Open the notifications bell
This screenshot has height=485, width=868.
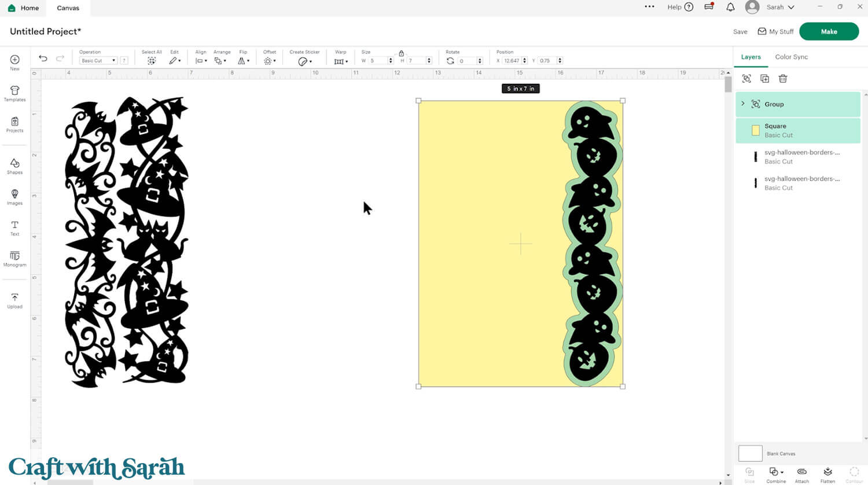pyautogui.click(x=730, y=7)
